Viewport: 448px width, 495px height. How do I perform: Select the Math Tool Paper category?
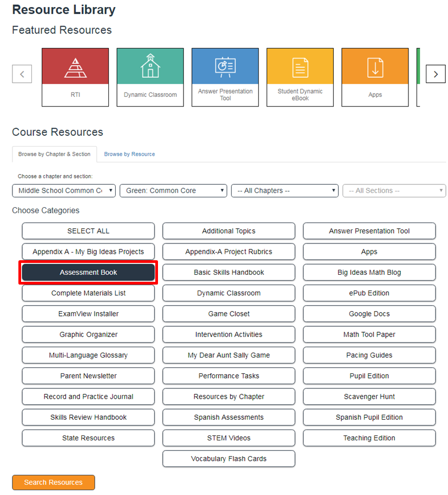coord(370,334)
